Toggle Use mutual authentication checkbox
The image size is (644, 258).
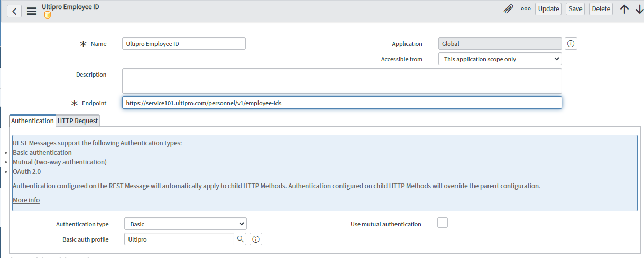[x=443, y=223]
